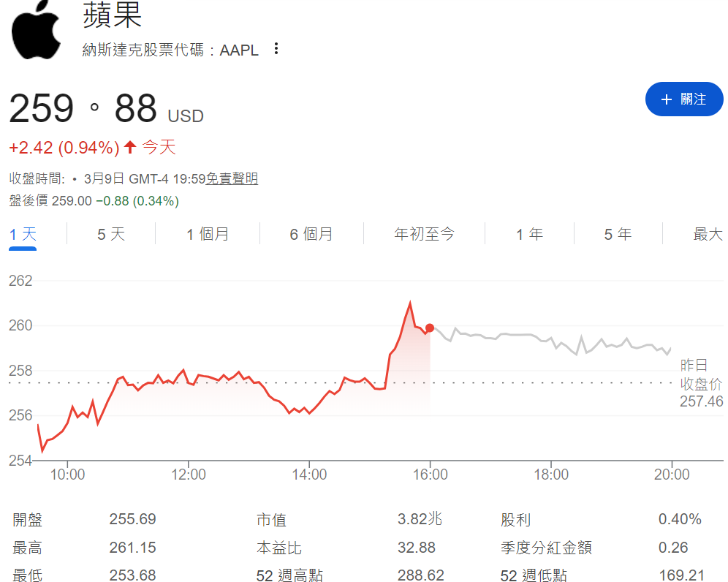The width and height of the screenshot is (728, 582).
Task: Select the 6 個月 time range
Action: click(311, 234)
